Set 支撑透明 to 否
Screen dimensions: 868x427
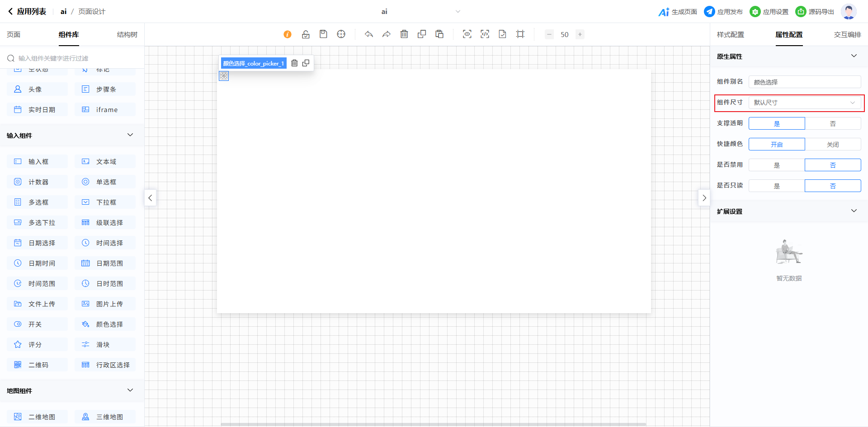[832, 123]
